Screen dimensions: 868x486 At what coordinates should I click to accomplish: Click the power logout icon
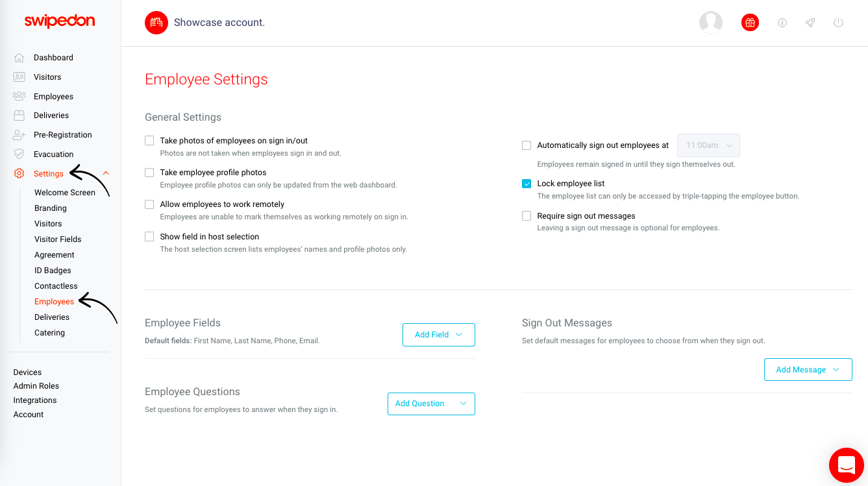(838, 23)
